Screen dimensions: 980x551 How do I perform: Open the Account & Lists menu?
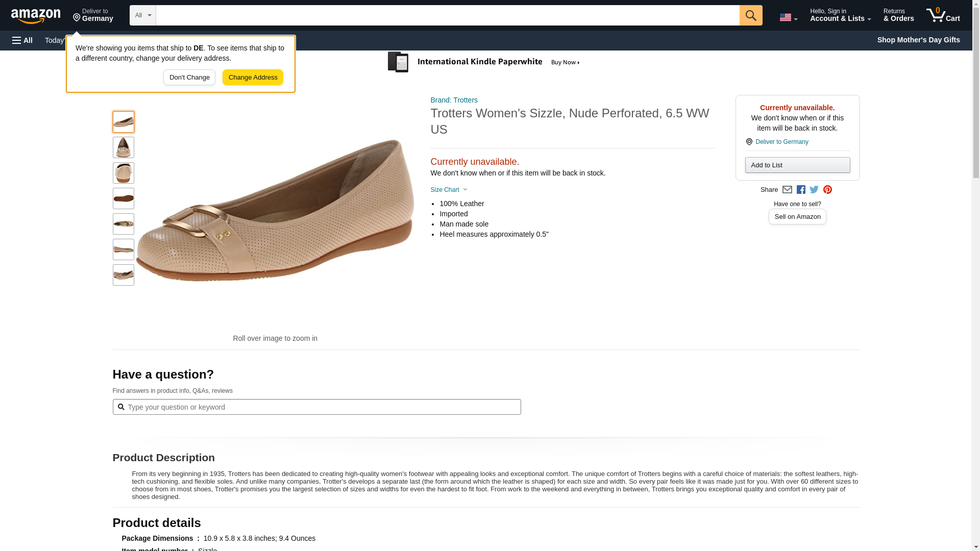[840, 15]
